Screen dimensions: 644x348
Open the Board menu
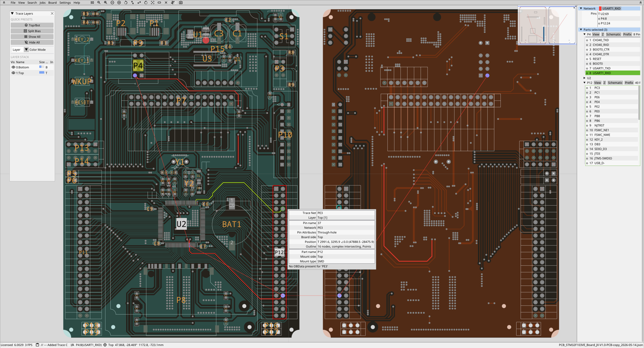[x=52, y=3]
